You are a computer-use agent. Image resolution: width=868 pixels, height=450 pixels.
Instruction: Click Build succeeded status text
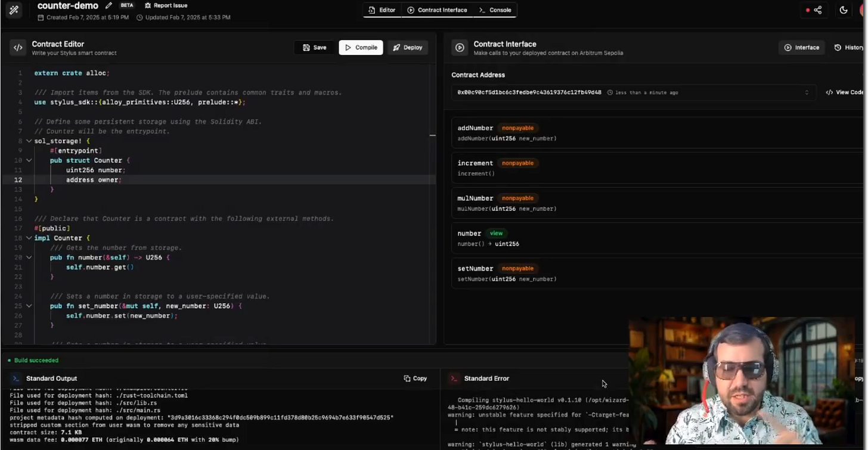coord(36,360)
